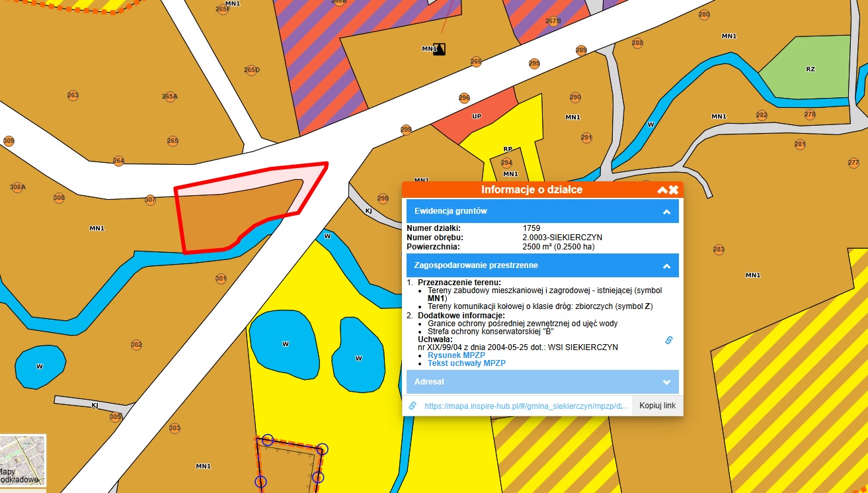Select parcel marker 301

click(x=221, y=279)
